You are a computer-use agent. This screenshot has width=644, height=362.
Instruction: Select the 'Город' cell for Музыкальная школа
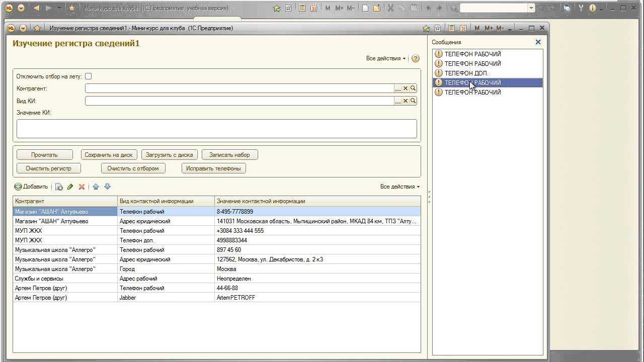pos(166,269)
